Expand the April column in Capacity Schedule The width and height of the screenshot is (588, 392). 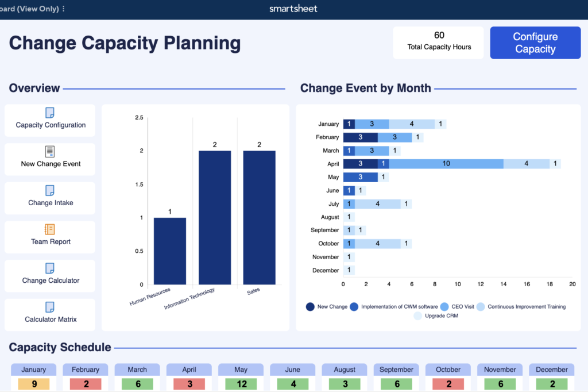tap(189, 369)
